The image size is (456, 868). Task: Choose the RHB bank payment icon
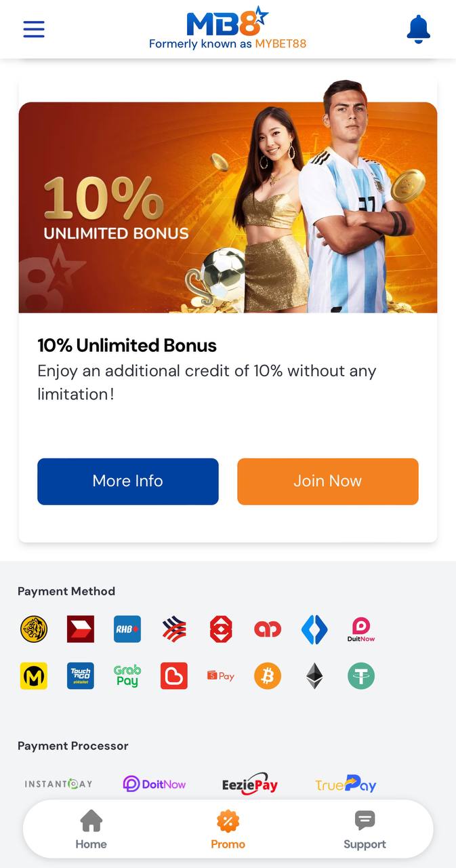(127, 629)
